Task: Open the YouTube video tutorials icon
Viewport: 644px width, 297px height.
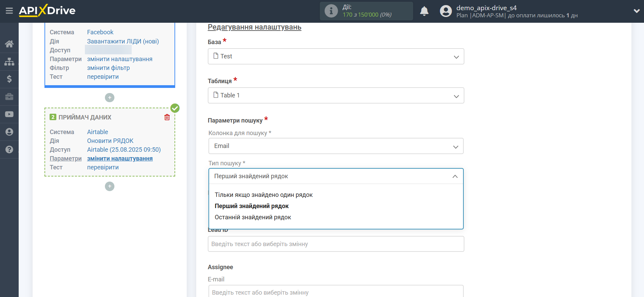Action: click(x=9, y=114)
